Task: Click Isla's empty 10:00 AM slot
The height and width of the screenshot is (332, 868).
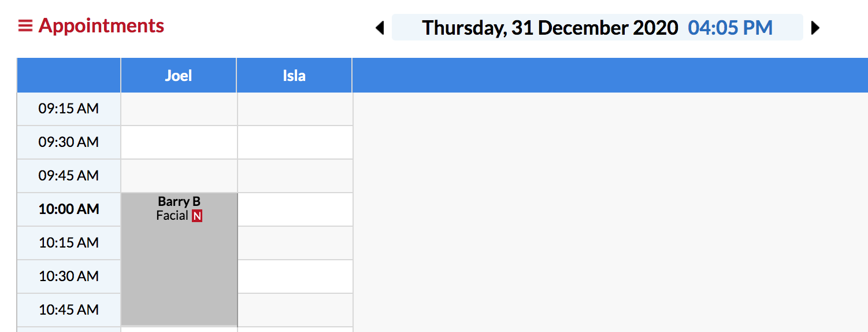Action: tap(295, 209)
